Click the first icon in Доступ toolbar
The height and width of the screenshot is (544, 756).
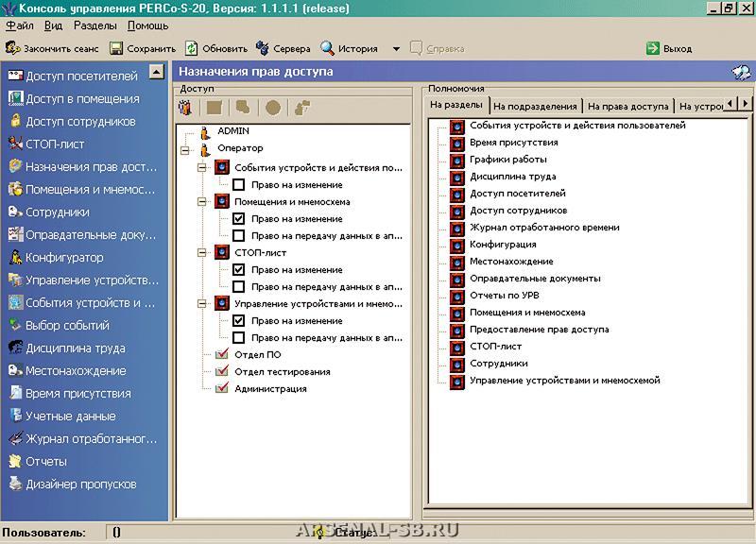[186, 108]
